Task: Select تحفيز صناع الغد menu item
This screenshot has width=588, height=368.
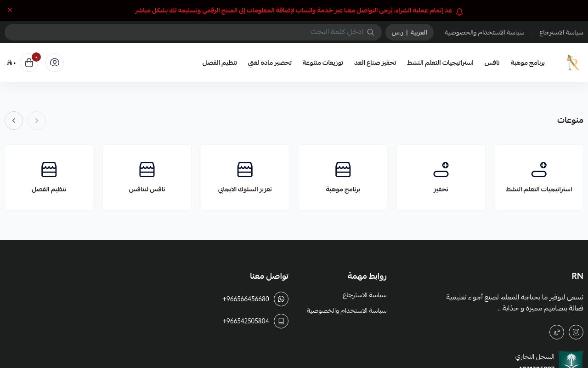Action: point(375,63)
